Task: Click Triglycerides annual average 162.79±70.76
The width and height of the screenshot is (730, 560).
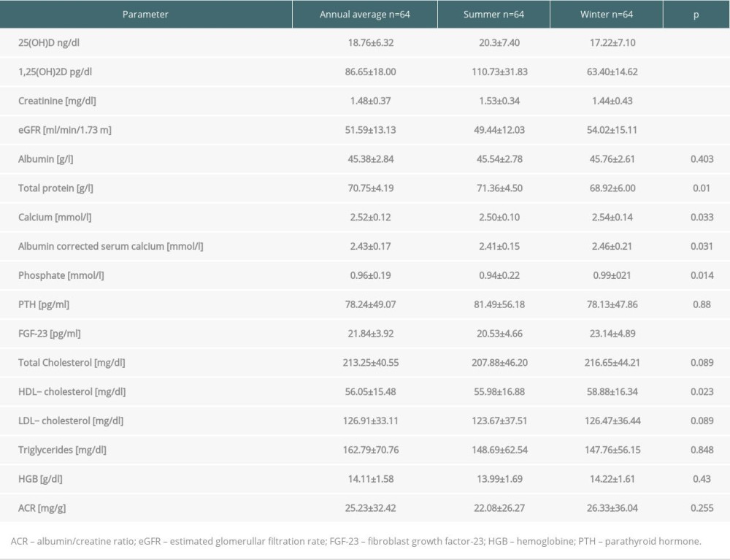Action: tap(364, 450)
